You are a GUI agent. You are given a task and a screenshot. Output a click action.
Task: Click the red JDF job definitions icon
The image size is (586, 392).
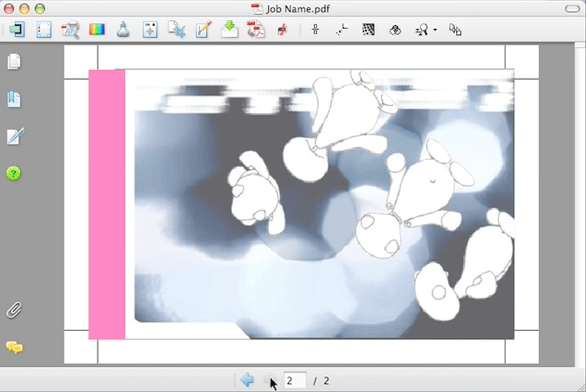pos(282,30)
